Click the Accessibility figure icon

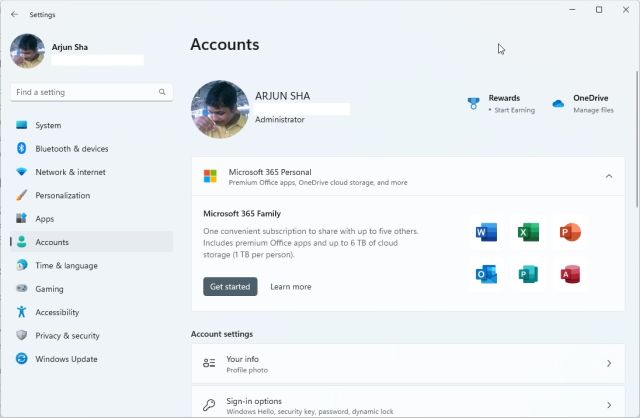[x=22, y=311]
